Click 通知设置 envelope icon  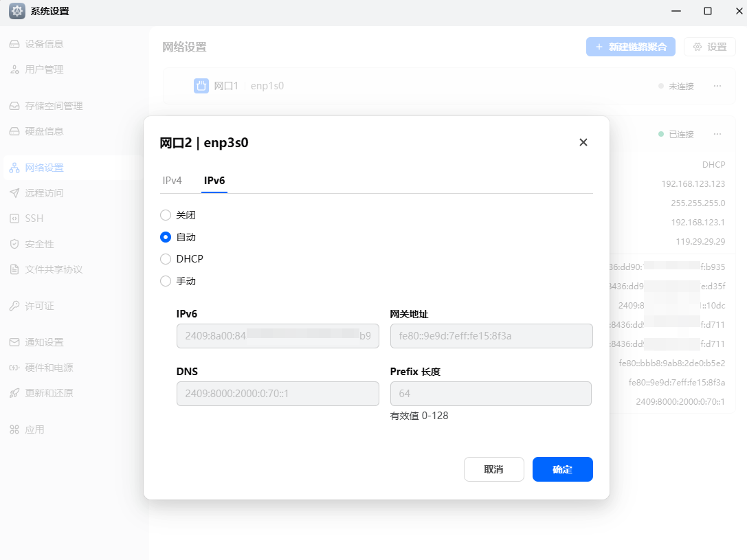14,342
